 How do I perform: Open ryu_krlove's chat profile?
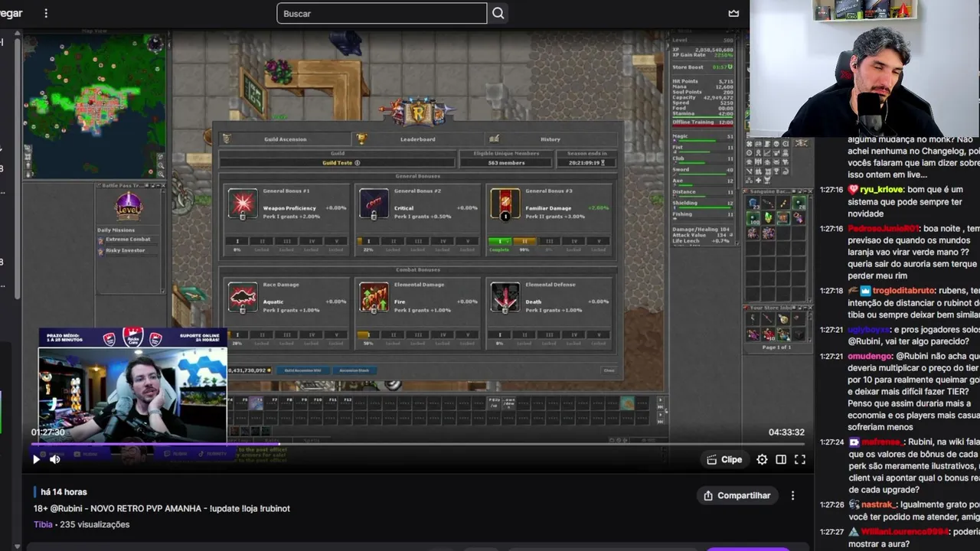(x=881, y=189)
